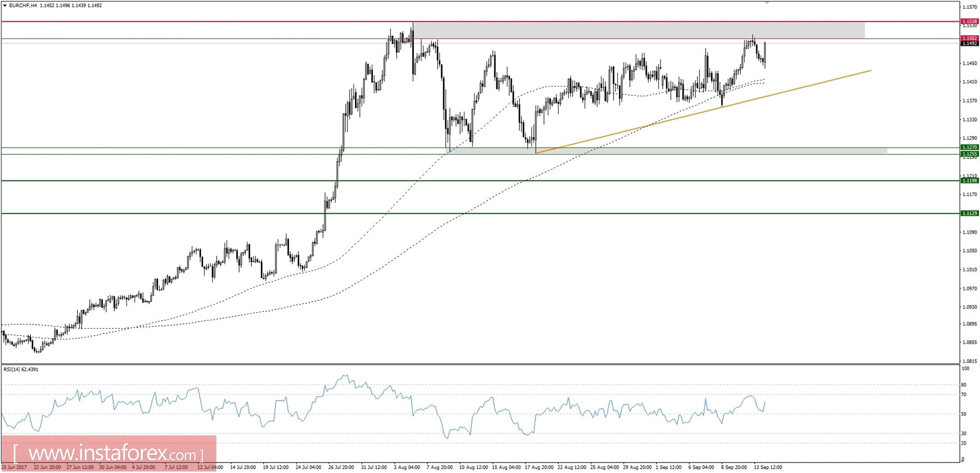Click the gray chart shift triangle marker

767,3
